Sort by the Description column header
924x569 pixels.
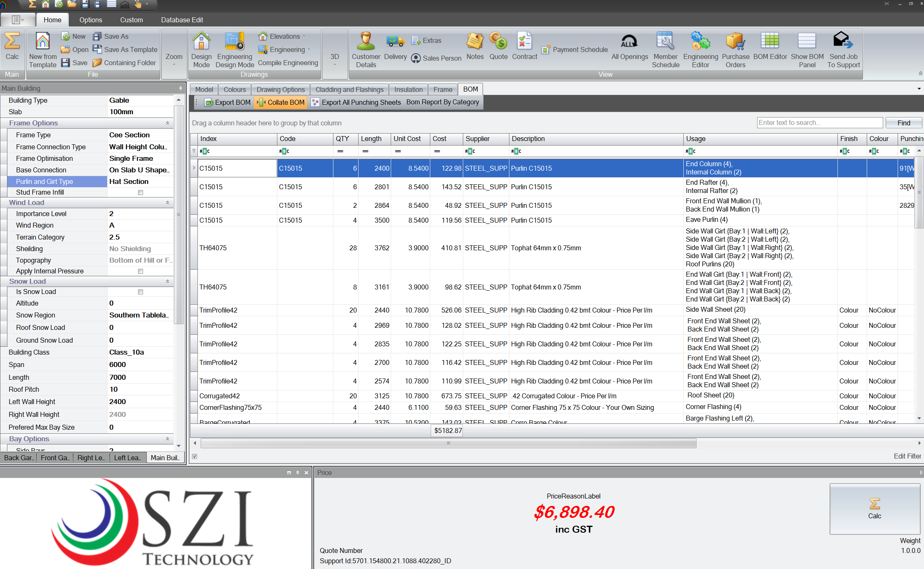[x=596, y=139]
